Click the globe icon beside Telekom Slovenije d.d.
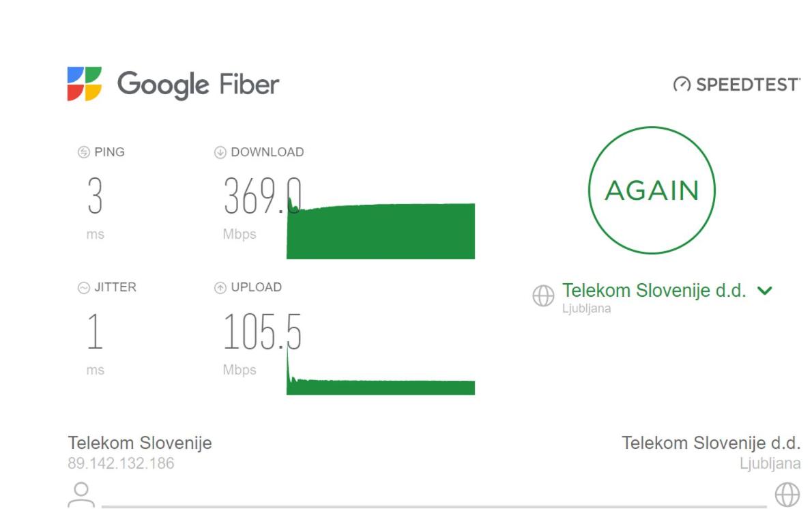812x509 pixels. click(x=543, y=295)
